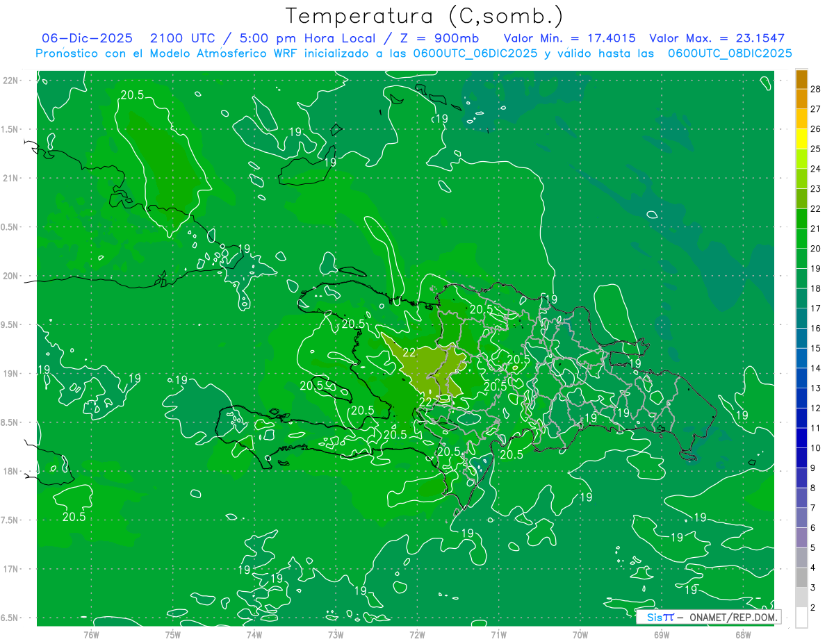834x644 pixels.
Task: Click the '19N' latitude label
Action: tap(10, 374)
